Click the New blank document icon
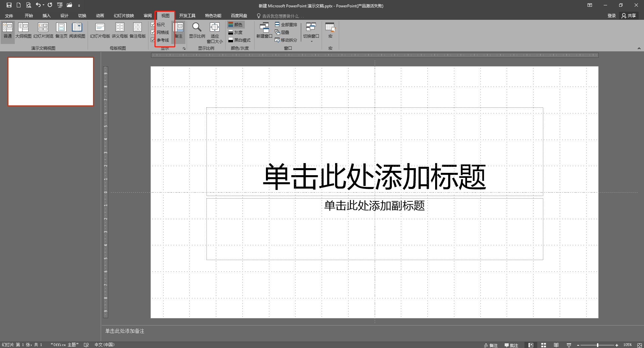This screenshot has width=644, height=348. [x=19, y=5]
